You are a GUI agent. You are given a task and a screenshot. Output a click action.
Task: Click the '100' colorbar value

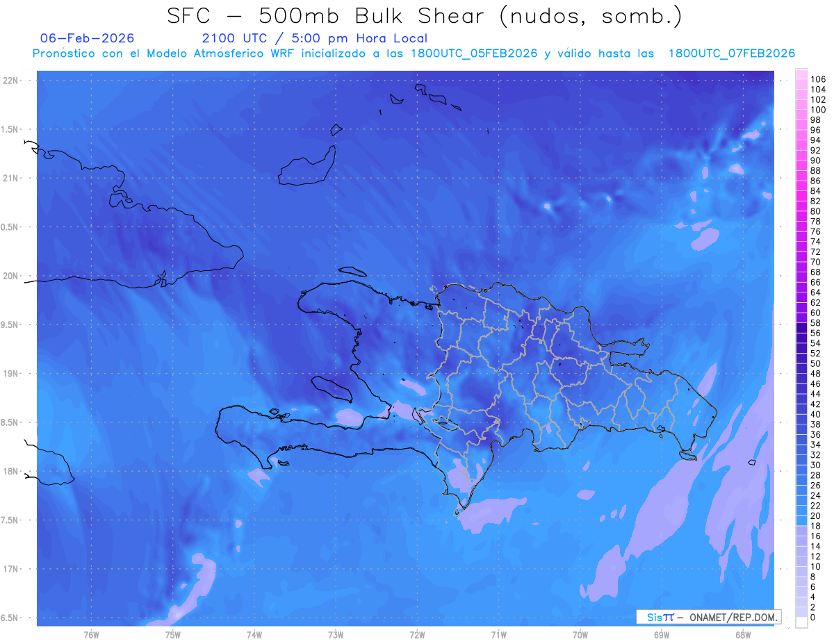pyautogui.click(x=818, y=110)
